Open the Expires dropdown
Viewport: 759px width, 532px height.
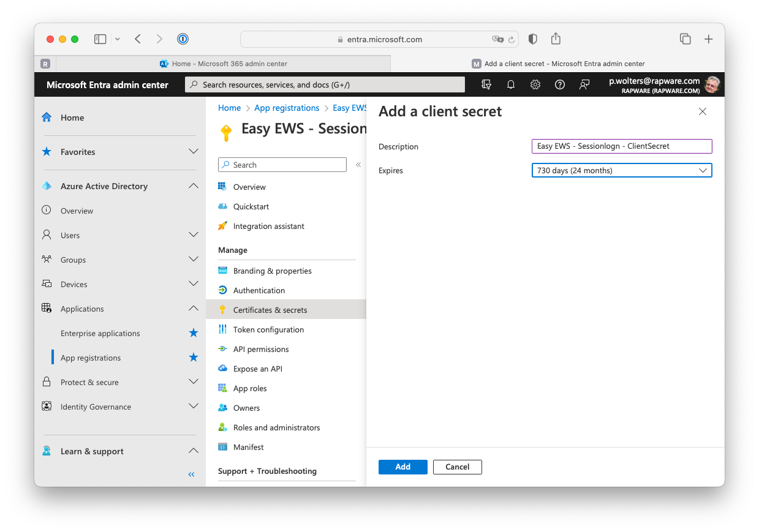coord(622,170)
